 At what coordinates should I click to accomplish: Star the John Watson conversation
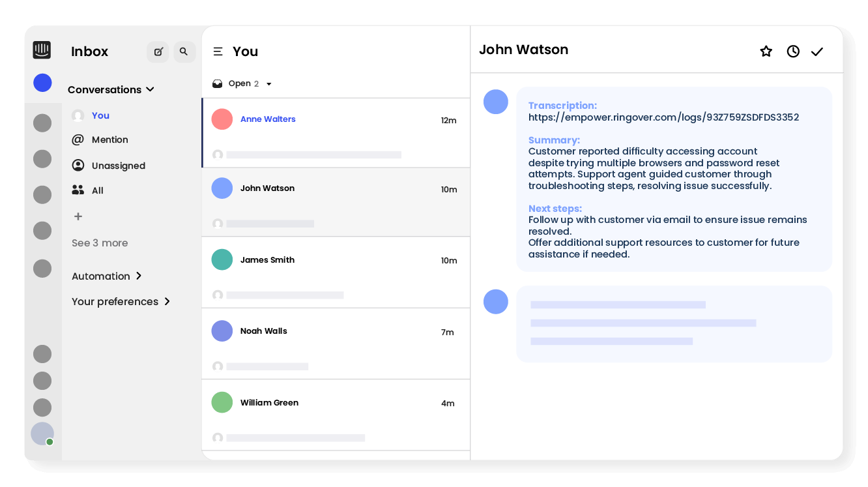(x=766, y=50)
